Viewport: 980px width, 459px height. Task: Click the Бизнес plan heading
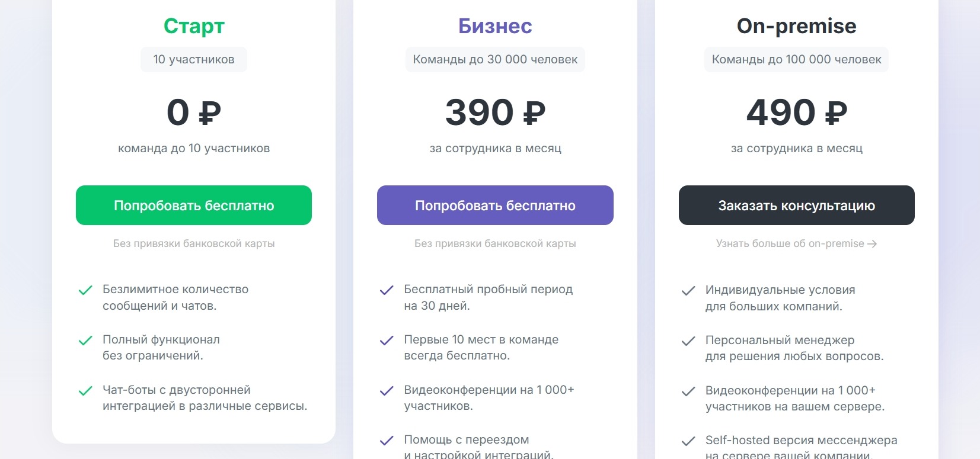click(495, 26)
